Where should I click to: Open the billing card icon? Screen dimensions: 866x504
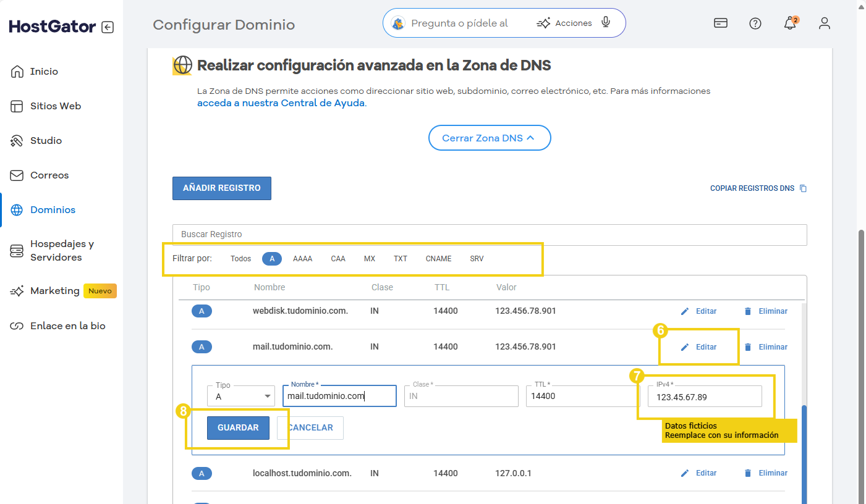(720, 23)
